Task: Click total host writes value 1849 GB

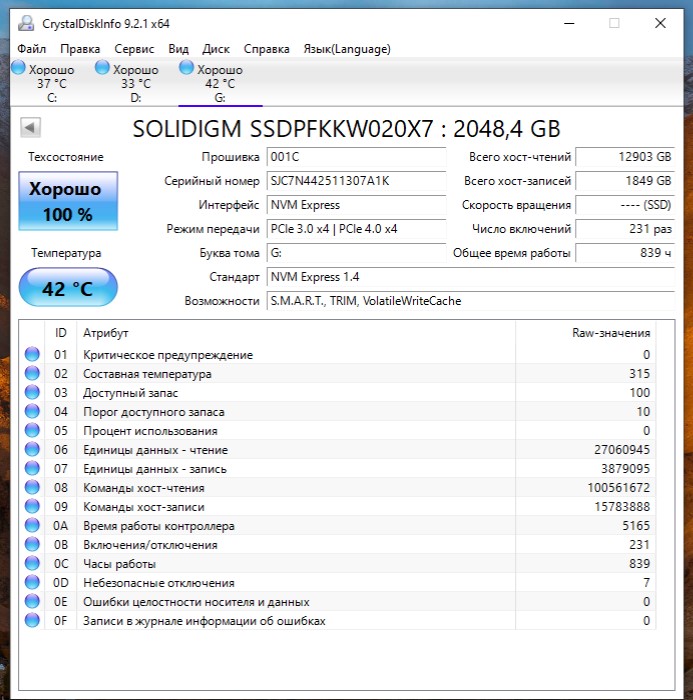Action: (x=625, y=181)
